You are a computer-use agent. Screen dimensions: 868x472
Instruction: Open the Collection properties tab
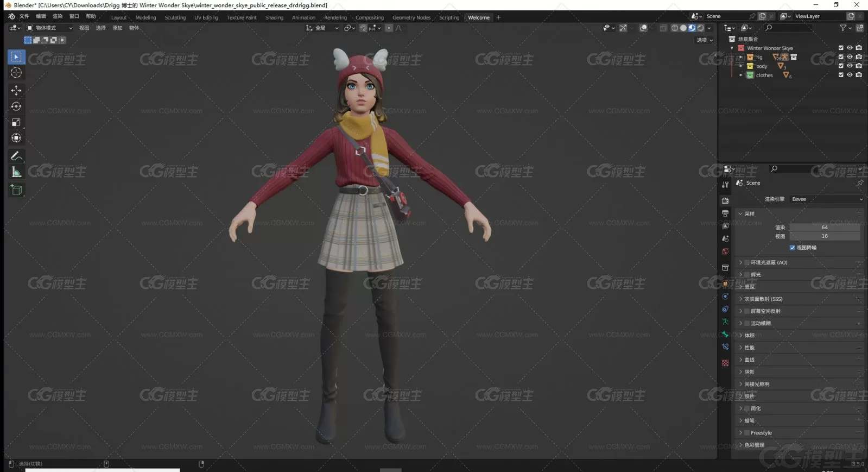coord(725,268)
